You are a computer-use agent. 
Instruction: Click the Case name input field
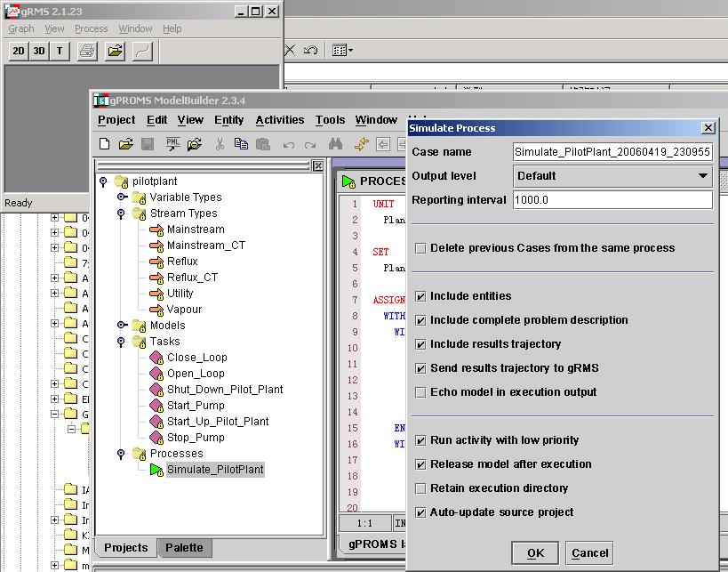point(612,152)
